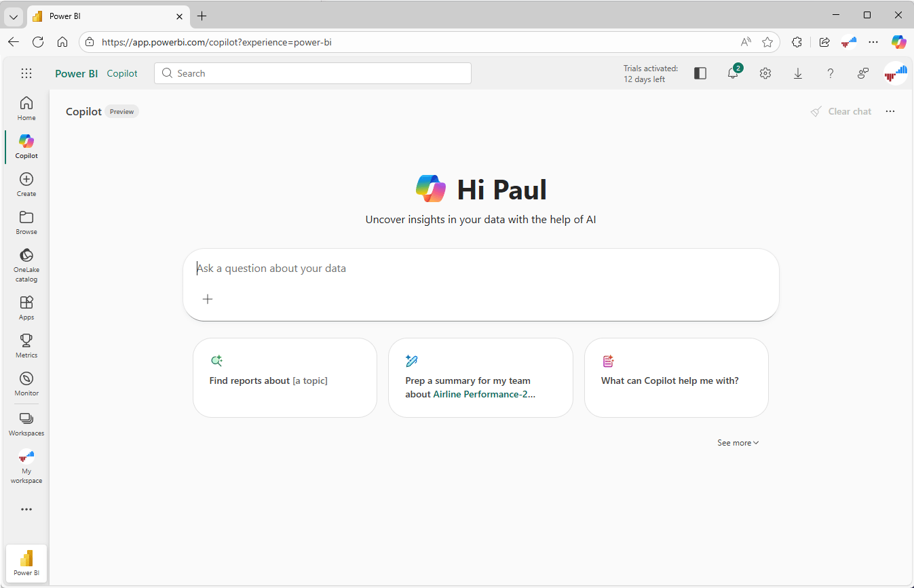Open browser Settings and more menu

(873, 42)
